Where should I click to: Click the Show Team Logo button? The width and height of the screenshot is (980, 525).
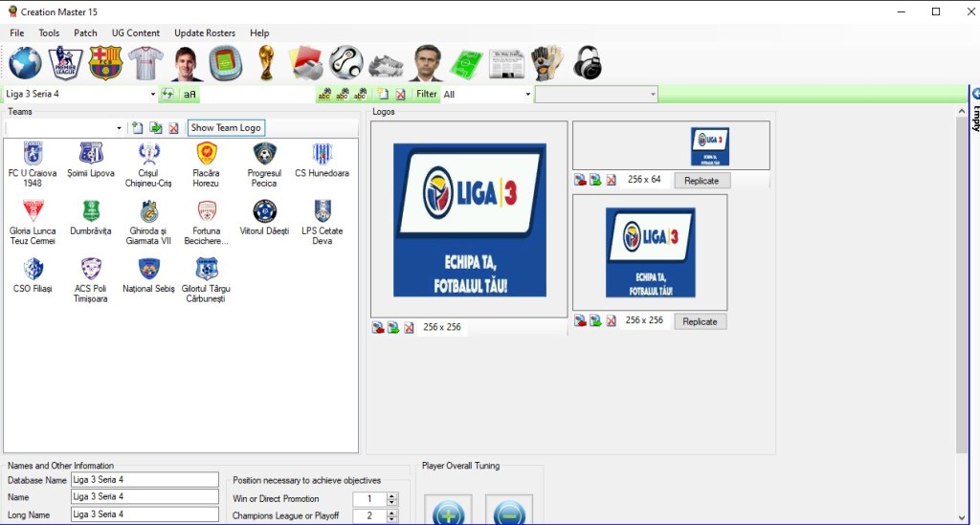click(x=225, y=128)
